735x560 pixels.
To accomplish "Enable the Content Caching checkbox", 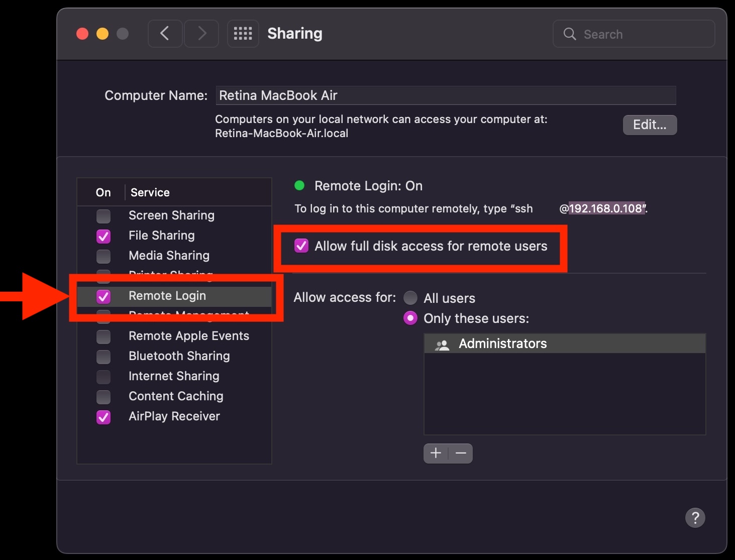I will tap(103, 397).
